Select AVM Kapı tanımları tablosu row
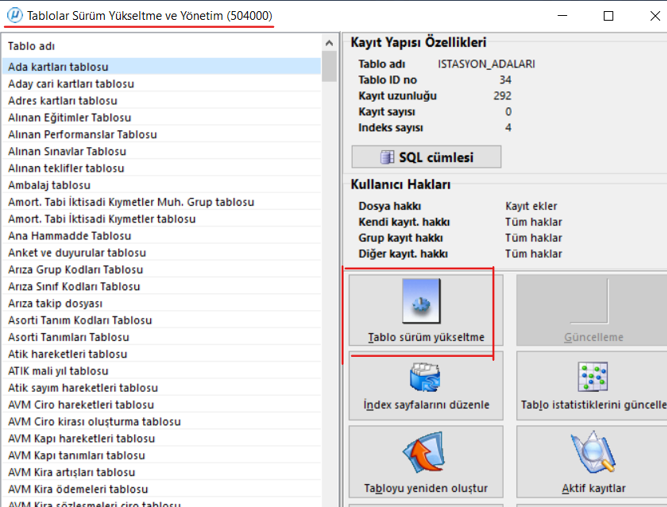The height and width of the screenshot is (507, 667). point(162,456)
